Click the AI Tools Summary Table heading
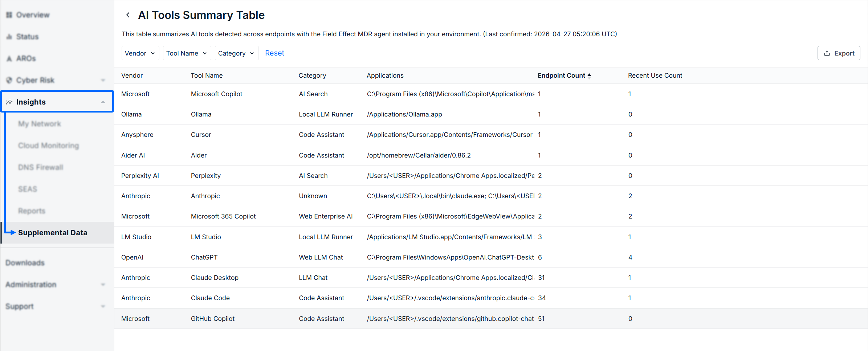The height and width of the screenshot is (351, 868). [x=201, y=15]
